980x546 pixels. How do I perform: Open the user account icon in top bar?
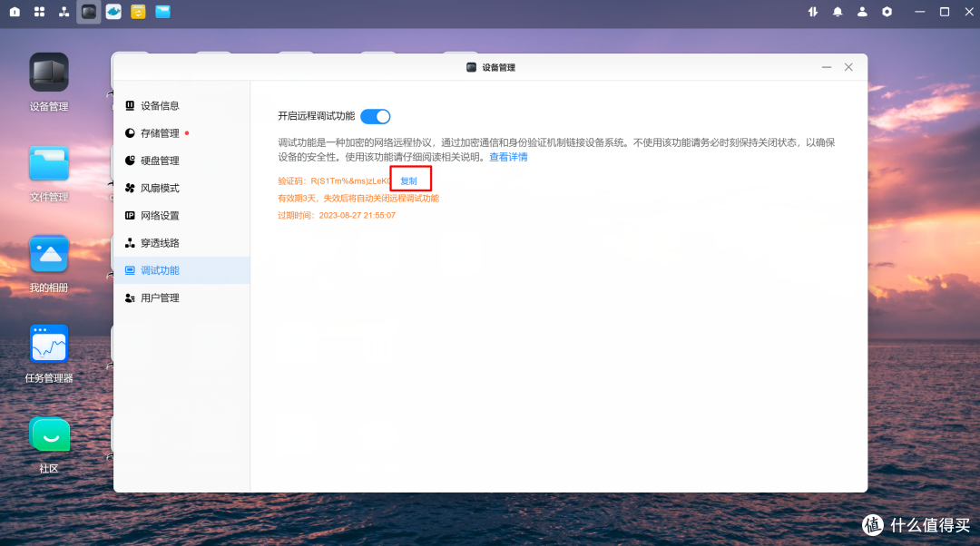coord(863,12)
